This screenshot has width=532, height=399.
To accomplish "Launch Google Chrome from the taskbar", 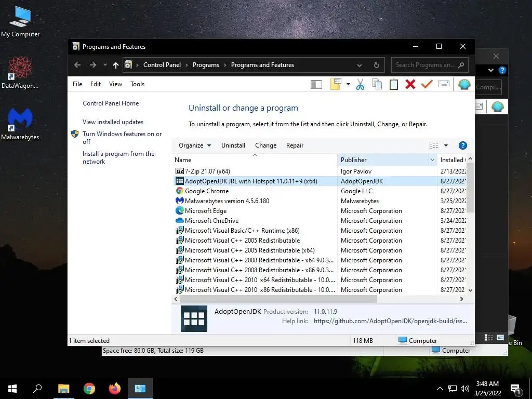I will (89, 389).
